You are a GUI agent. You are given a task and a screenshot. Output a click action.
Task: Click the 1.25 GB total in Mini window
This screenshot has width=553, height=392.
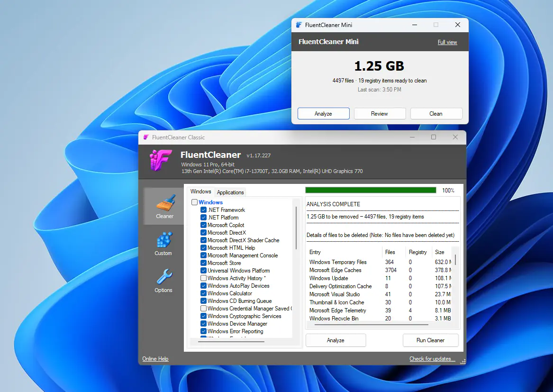[x=379, y=66]
